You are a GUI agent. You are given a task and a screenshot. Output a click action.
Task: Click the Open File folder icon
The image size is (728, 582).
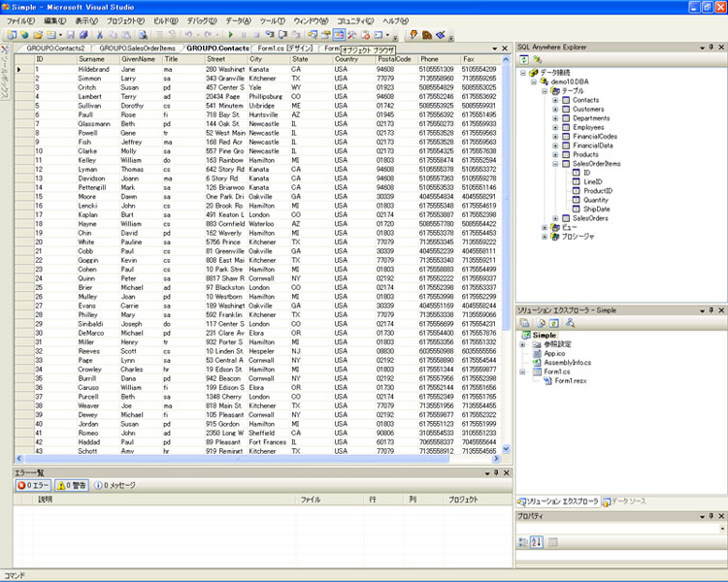38,35
